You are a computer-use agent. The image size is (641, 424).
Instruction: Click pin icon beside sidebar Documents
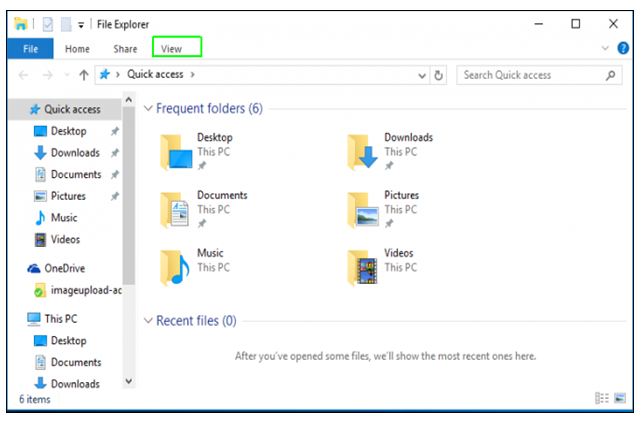pyautogui.click(x=115, y=175)
